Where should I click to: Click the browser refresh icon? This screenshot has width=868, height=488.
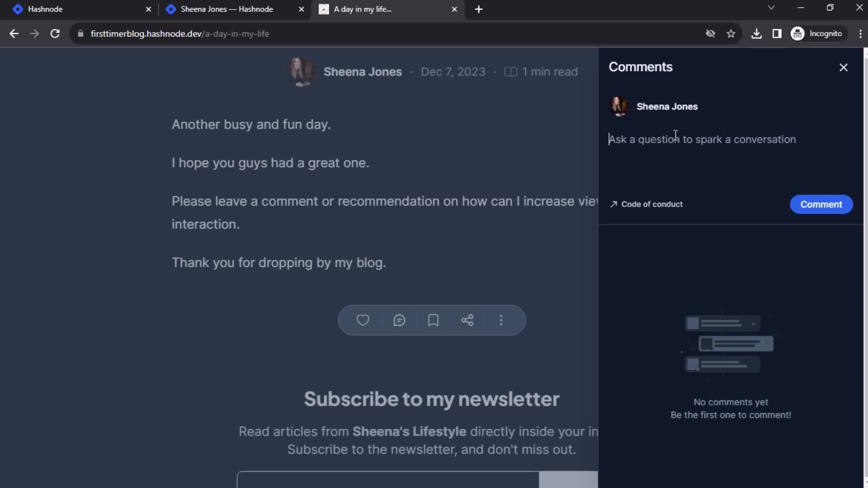point(54,33)
